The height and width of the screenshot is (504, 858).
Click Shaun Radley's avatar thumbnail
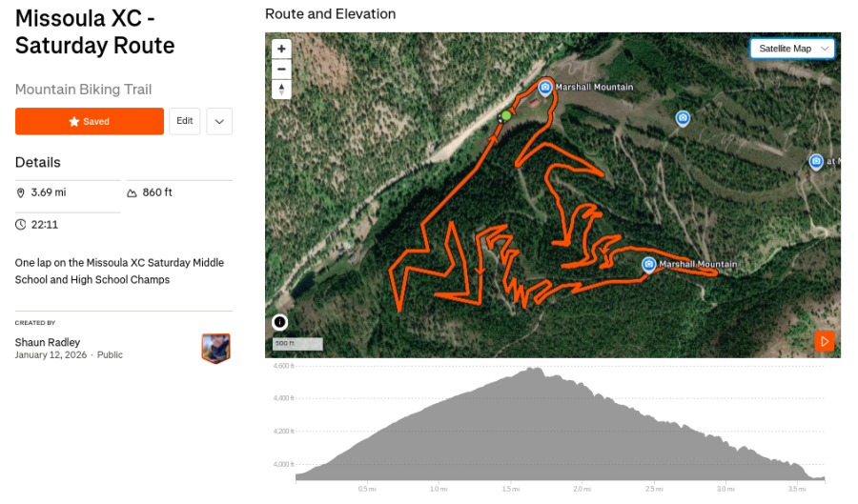pos(216,348)
